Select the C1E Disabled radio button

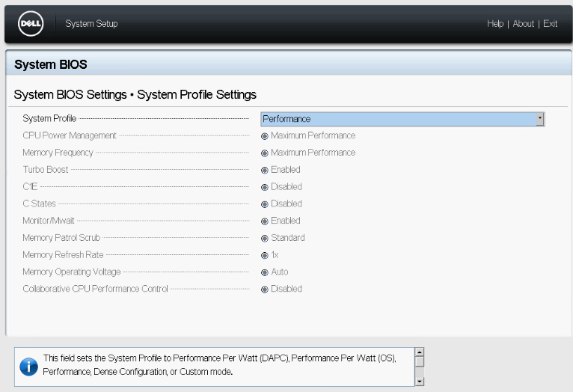[x=265, y=188]
